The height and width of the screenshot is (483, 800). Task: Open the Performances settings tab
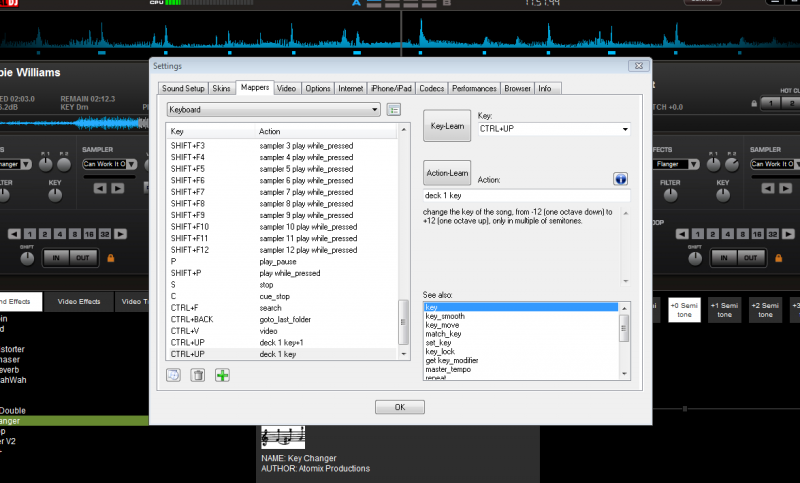tap(474, 89)
